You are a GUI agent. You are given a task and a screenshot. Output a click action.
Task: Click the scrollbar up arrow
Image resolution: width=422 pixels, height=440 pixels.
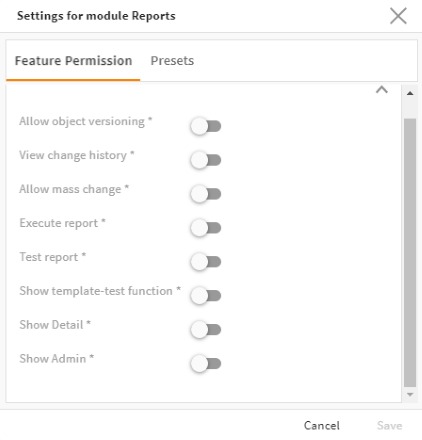pyautogui.click(x=410, y=94)
